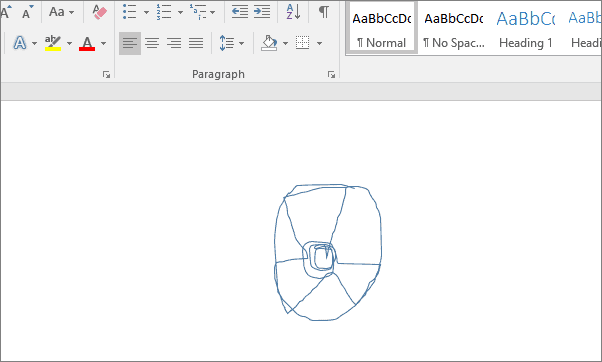The height and width of the screenshot is (362, 602).
Task: Toggle Justify paragraph alignment
Action: tap(196, 43)
